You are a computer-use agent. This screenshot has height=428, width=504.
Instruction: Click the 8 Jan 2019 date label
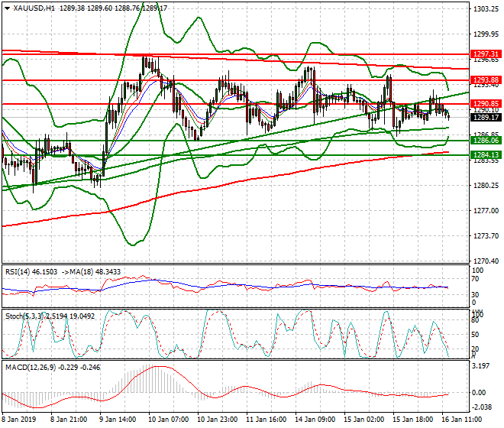pyautogui.click(x=19, y=420)
